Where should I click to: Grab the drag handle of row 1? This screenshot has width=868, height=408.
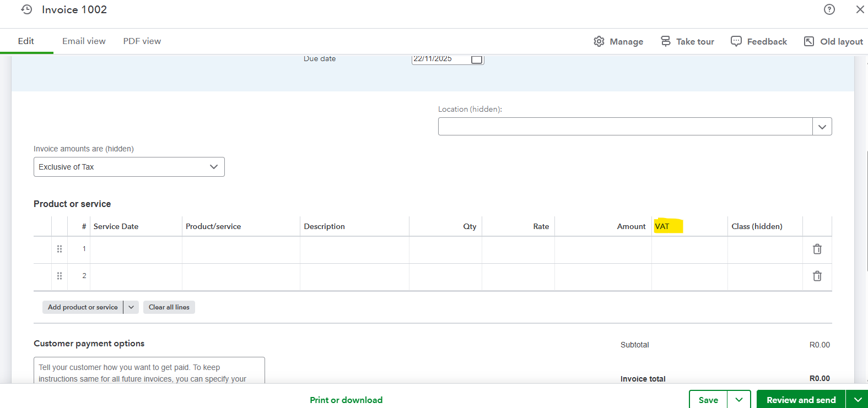click(60, 249)
